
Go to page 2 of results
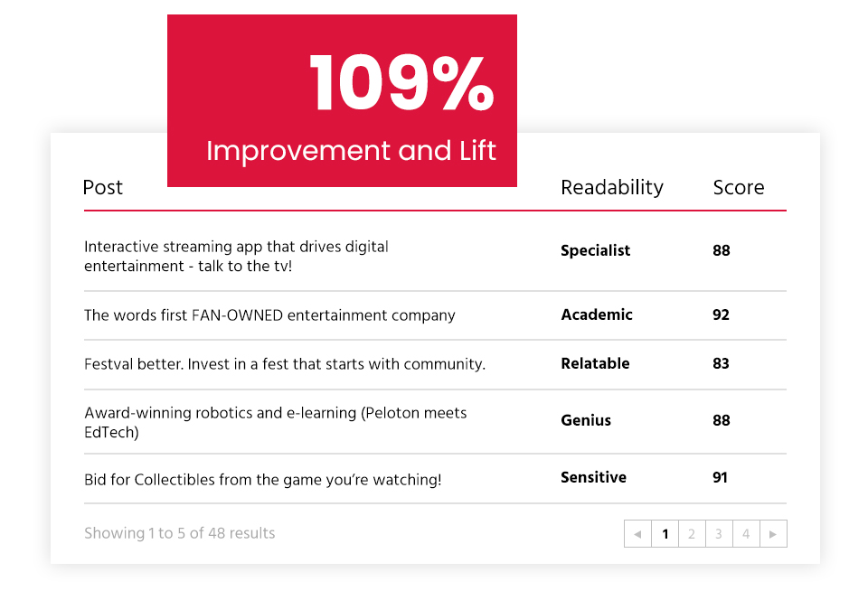(x=692, y=534)
